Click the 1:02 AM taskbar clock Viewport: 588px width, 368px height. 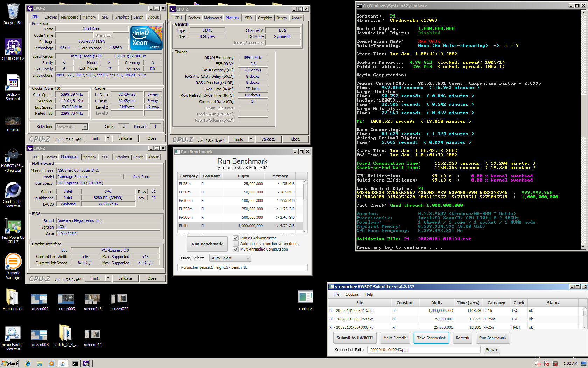click(570, 363)
